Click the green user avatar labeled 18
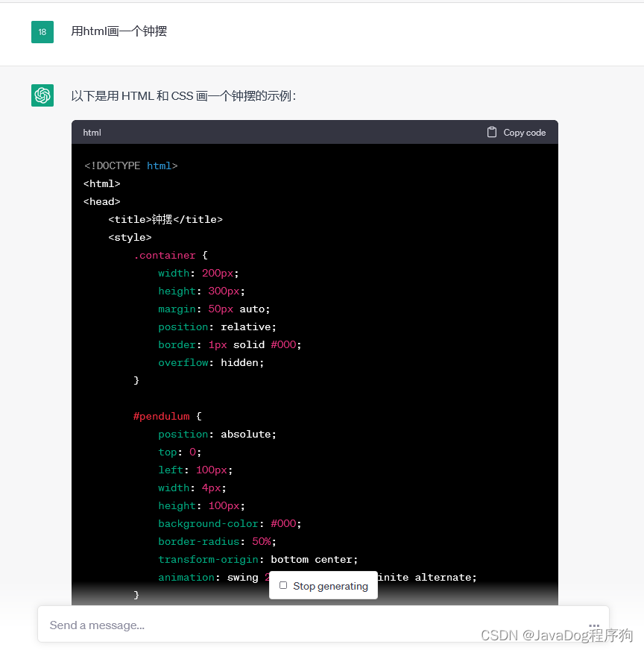This screenshot has width=644, height=650. point(42,32)
